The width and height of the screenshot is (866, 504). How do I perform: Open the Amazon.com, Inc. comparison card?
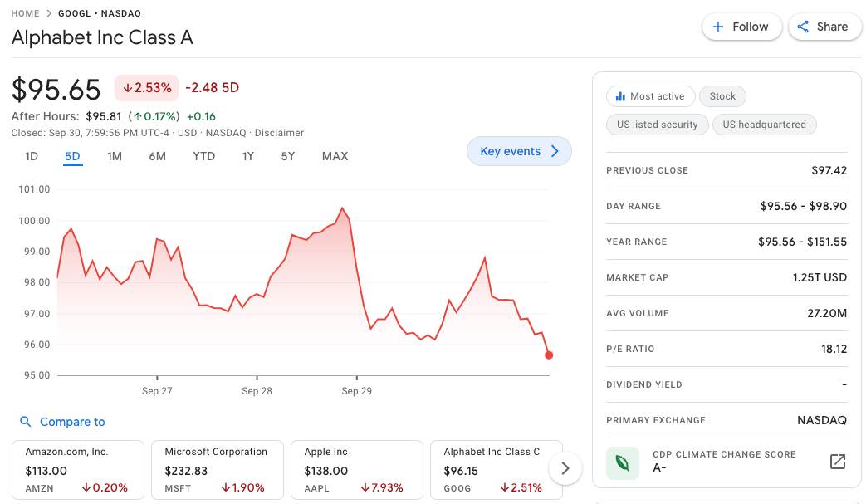point(78,470)
